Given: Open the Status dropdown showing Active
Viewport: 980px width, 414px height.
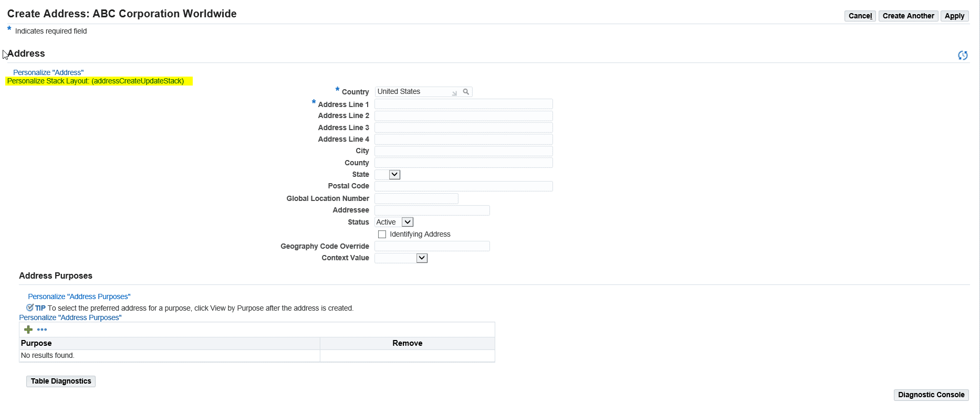Looking at the screenshot, I should tap(407, 222).
